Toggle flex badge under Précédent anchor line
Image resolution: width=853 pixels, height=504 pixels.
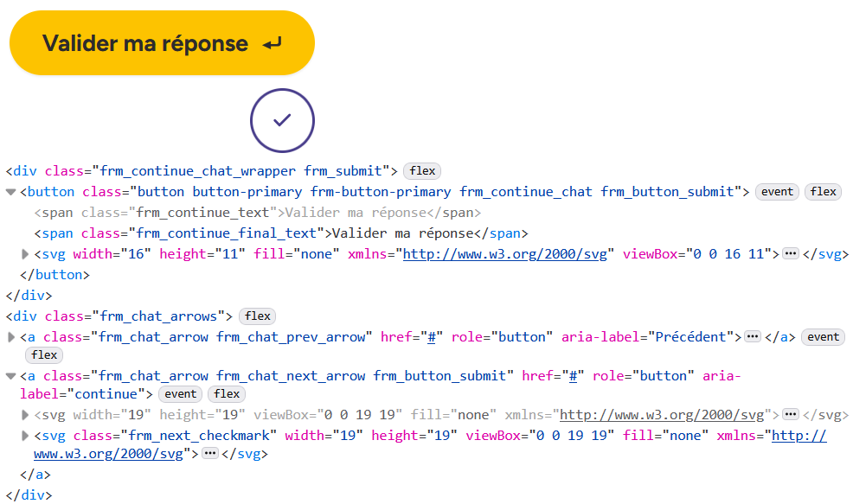coord(44,355)
